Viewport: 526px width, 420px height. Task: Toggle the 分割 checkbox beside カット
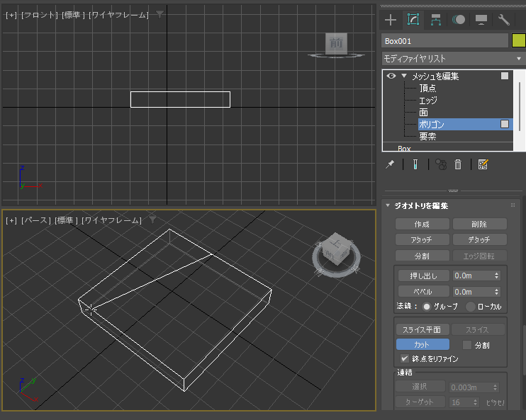[x=467, y=345]
